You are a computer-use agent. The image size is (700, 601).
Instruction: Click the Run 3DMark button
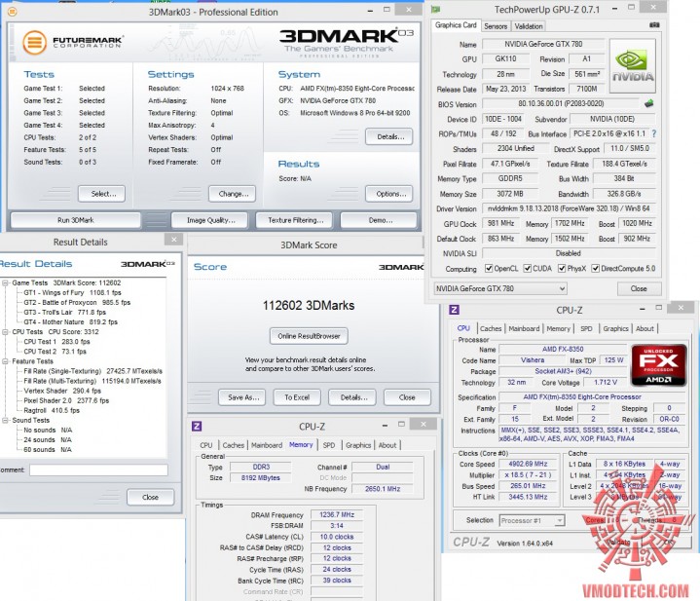pyautogui.click(x=75, y=220)
